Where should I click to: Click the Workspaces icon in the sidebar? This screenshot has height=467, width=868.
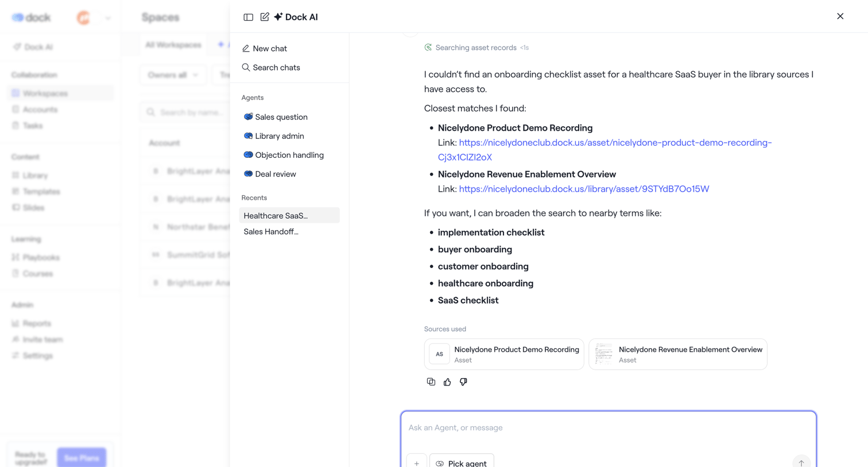[x=15, y=94]
